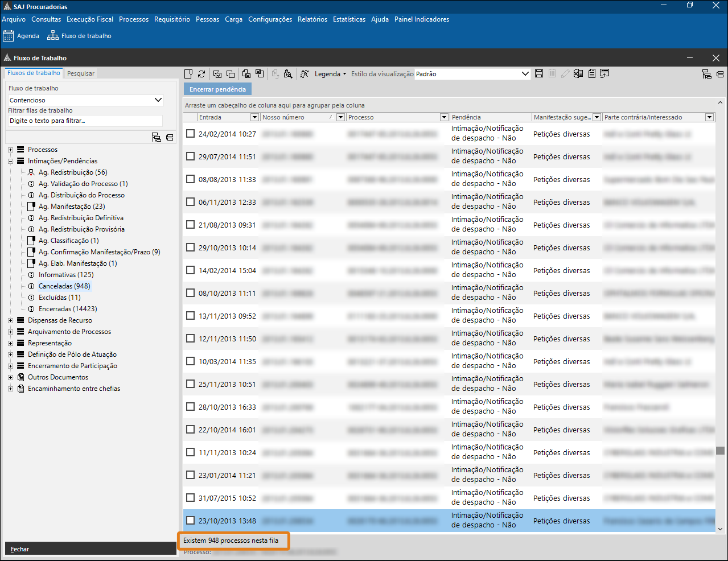Click the refresh icon in the toolbar
Screen dimensions: 728x561
(x=201, y=74)
